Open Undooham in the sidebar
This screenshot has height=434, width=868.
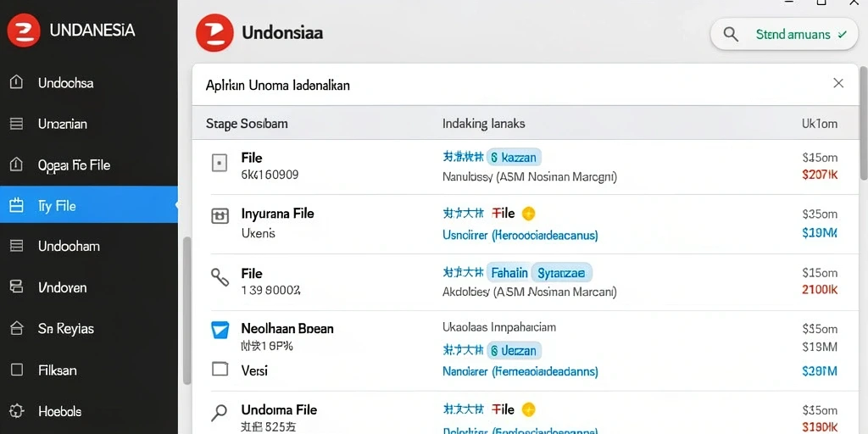coord(88,246)
